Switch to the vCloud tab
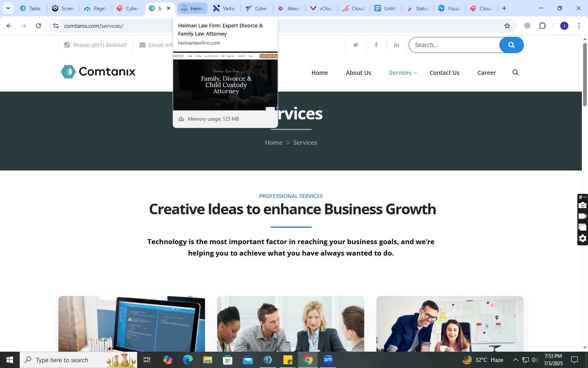 322,8
